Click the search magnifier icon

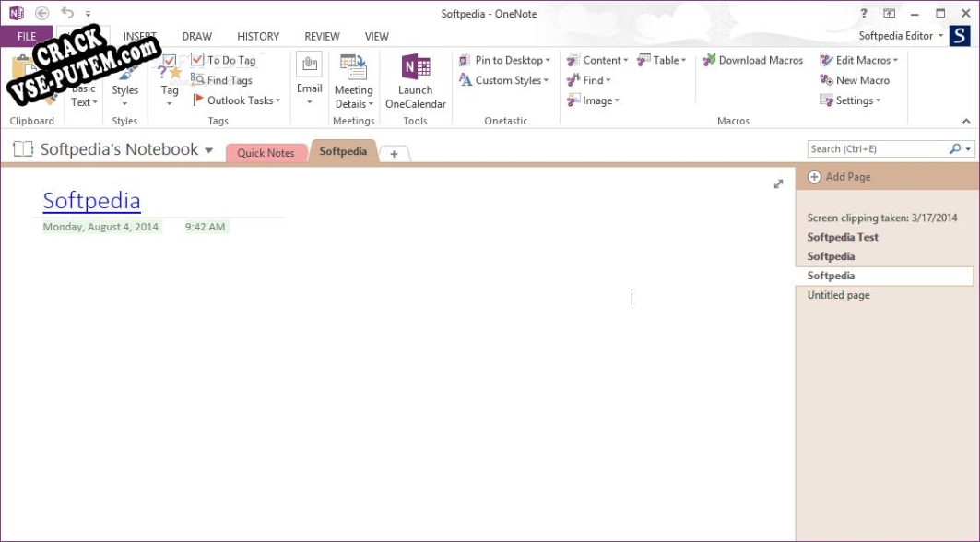pos(955,148)
